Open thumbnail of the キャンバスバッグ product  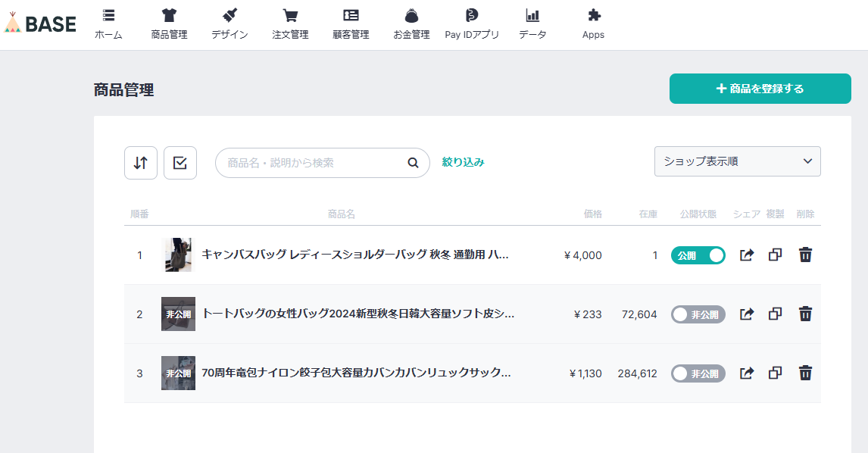point(178,255)
